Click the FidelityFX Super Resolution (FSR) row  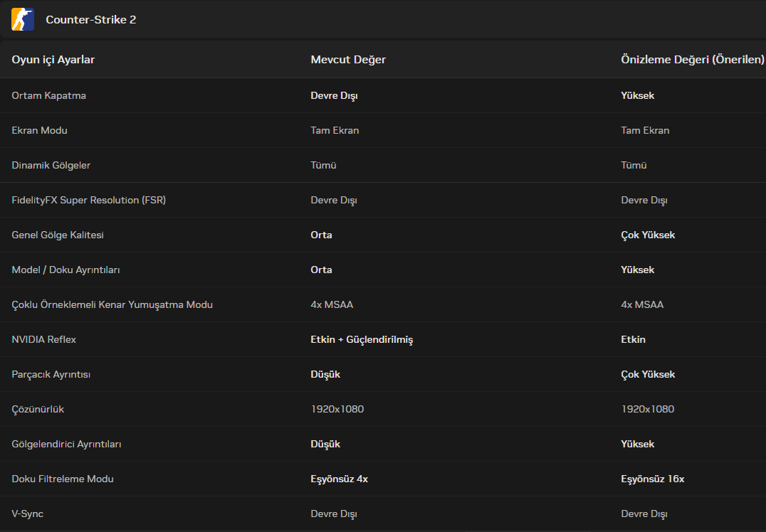point(383,200)
